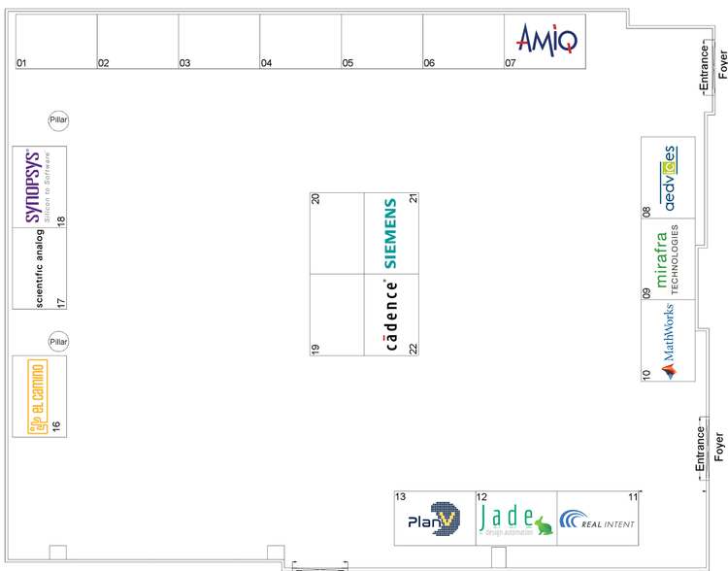Click booth number 12 label
The image size is (728, 571).
(481, 496)
